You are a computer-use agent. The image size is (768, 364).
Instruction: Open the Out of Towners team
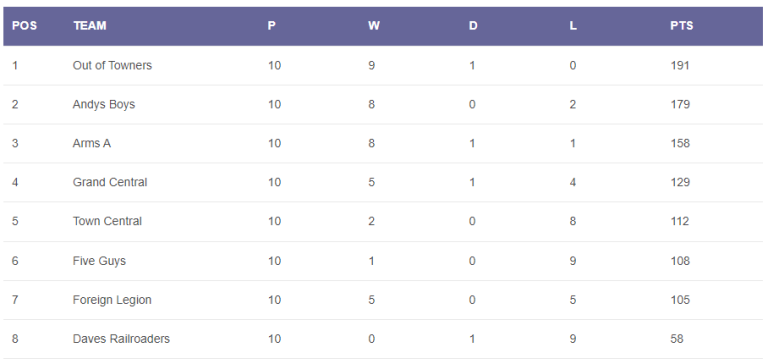click(x=112, y=65)
